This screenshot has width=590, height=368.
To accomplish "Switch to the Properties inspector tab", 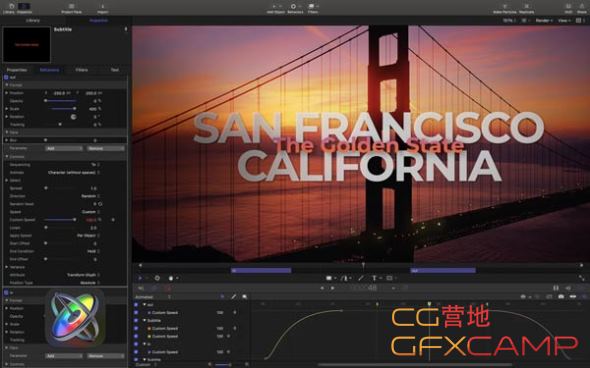I will click(x=17, y=70).
